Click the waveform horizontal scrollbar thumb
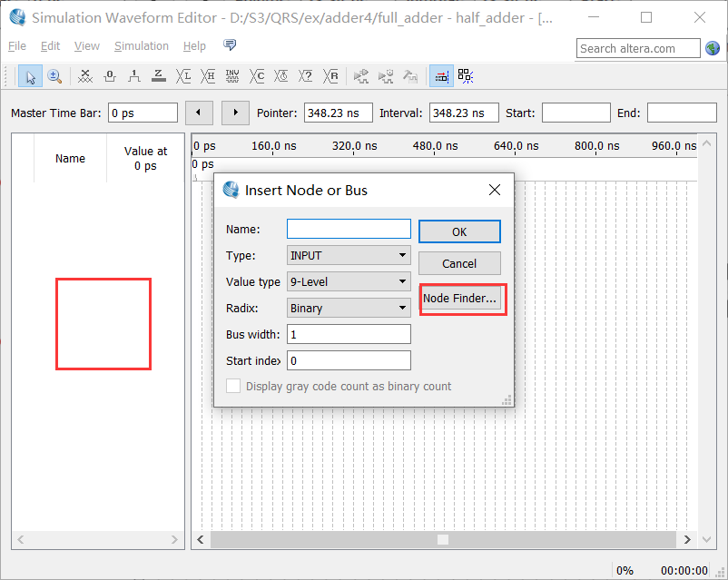 pos(443,539)
